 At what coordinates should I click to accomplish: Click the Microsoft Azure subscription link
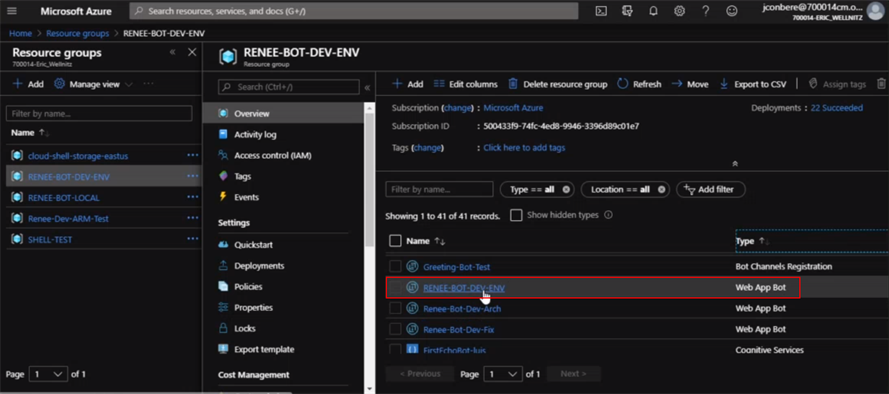click(513, 108)
